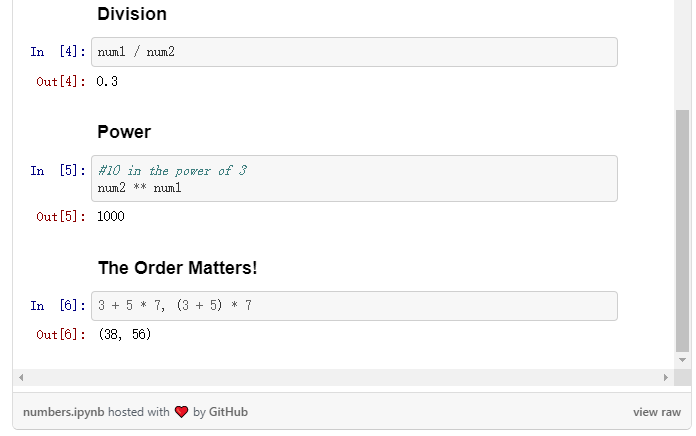This screenshot has height=436, width=696.
Task: Select the Power heading
Action: click(124, 132)
